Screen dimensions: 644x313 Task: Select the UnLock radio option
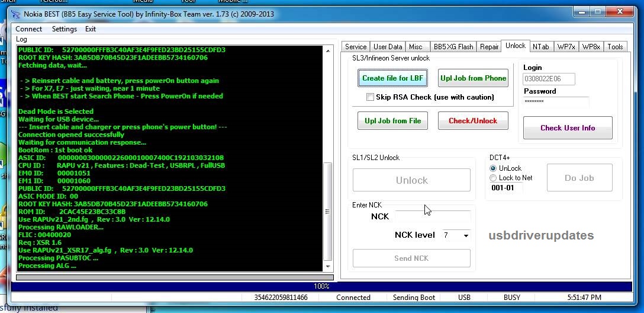(493, 168)
